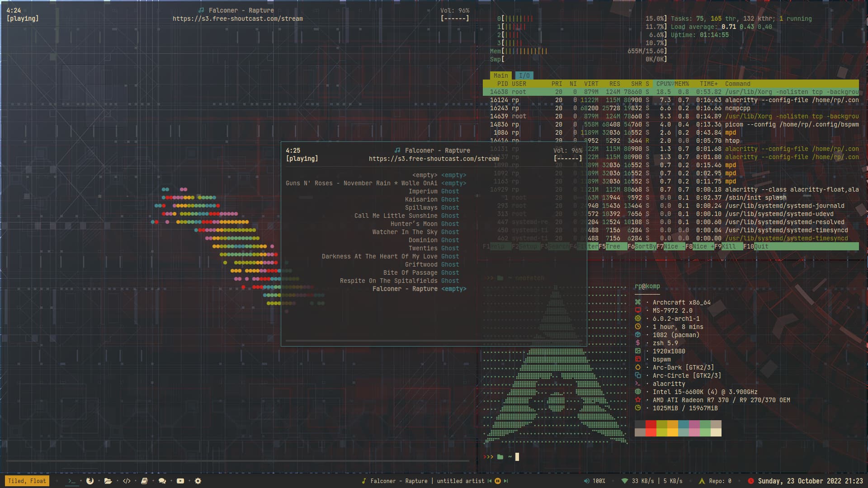The image size is (868, 488).
Task: Click the music note icon in the bar
Action: 363,481
